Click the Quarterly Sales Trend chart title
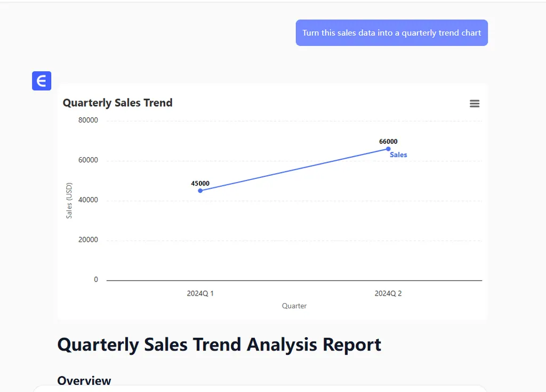The image size is (546, 392). point(118,103)
